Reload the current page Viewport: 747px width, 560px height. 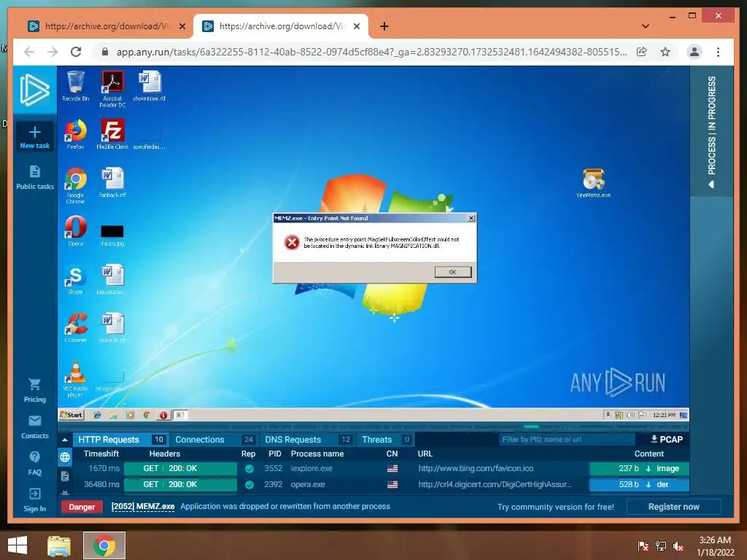(x=76, y=52)
